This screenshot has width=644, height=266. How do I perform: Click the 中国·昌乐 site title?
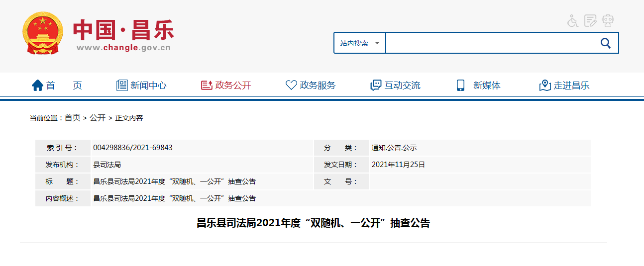(x=123, y=30)
